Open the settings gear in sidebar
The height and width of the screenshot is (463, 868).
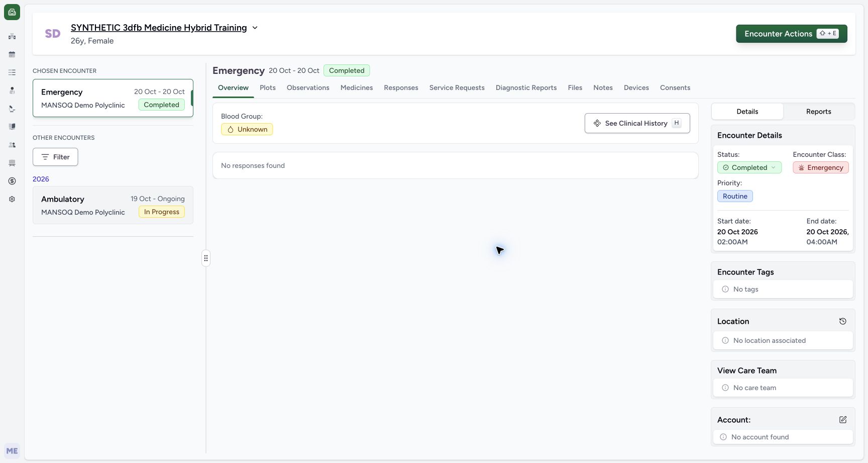[12, 199]
